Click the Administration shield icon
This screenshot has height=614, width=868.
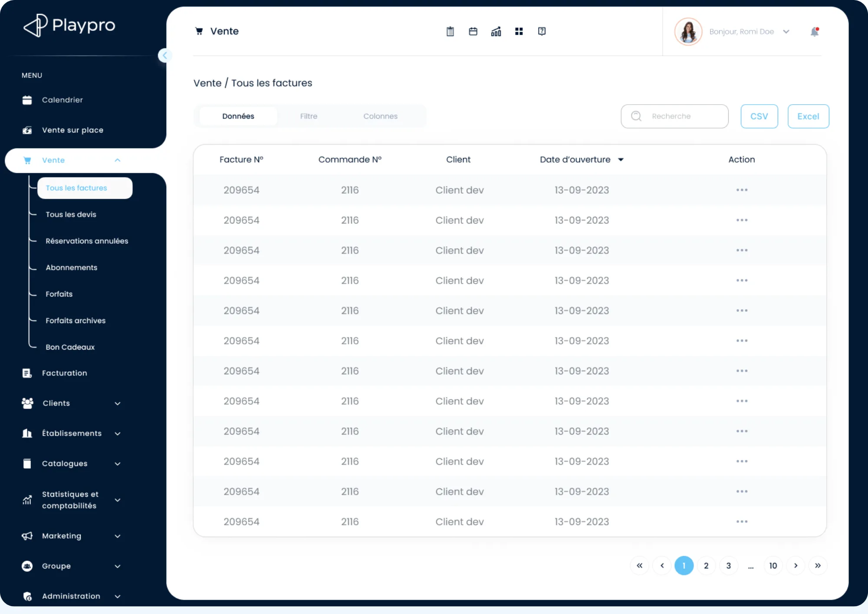(27, 597)
